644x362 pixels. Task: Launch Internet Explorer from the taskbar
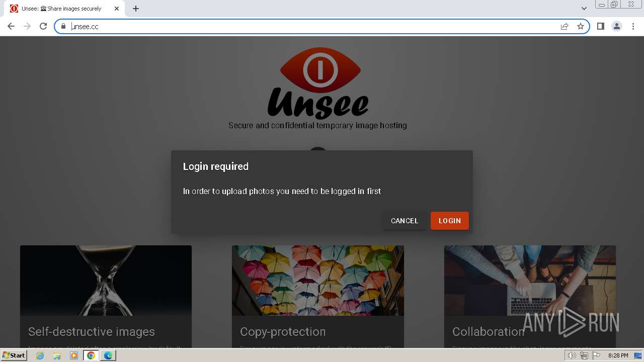click(x=40, y=355)
